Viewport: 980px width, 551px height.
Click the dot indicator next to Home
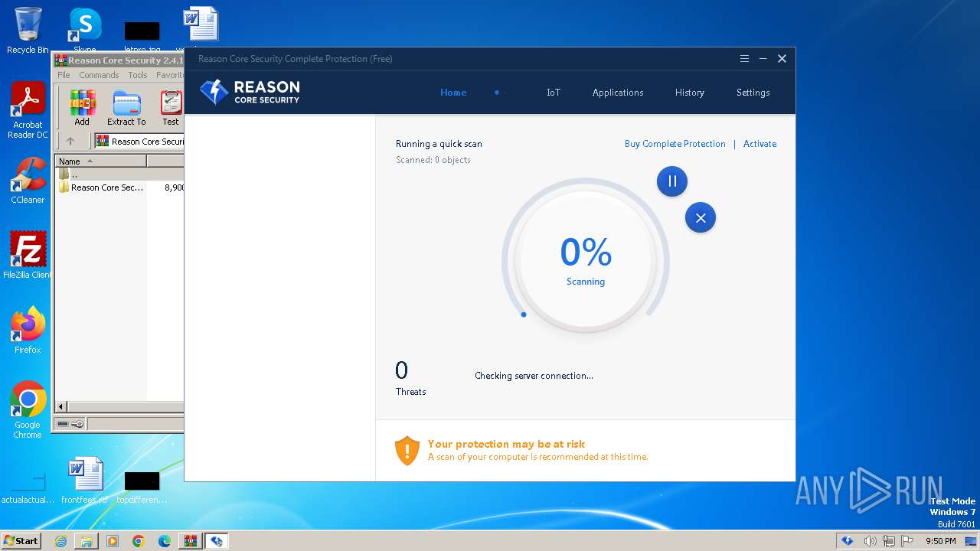point(497,93)
